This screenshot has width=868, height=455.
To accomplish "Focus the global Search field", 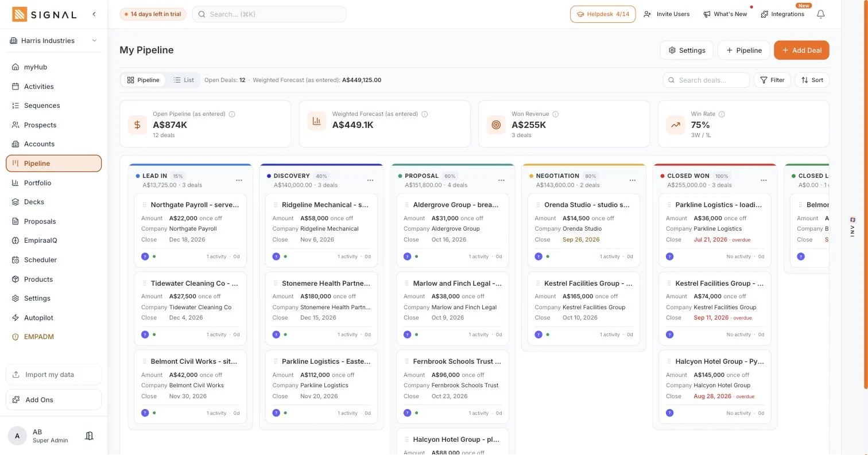I will point(269,14).
